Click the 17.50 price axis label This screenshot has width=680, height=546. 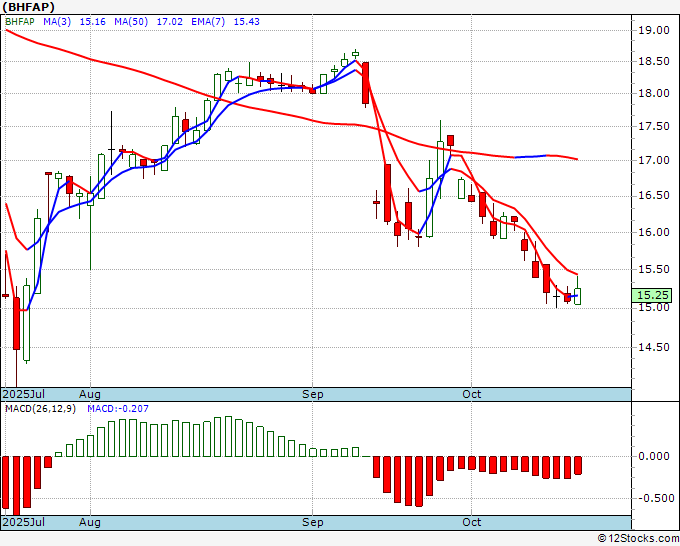click(x=654, y=126)
